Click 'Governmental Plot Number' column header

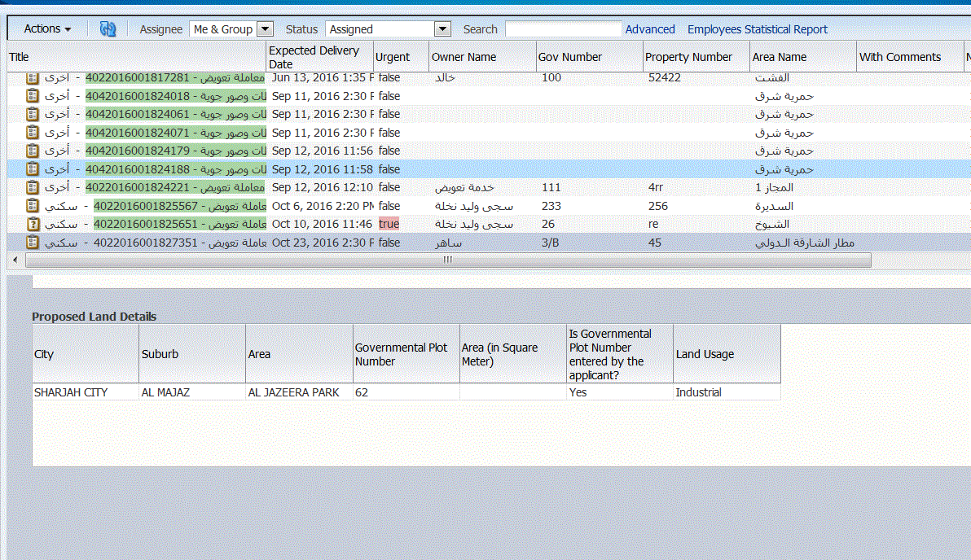pyautogui.click(x=406, y=354)
